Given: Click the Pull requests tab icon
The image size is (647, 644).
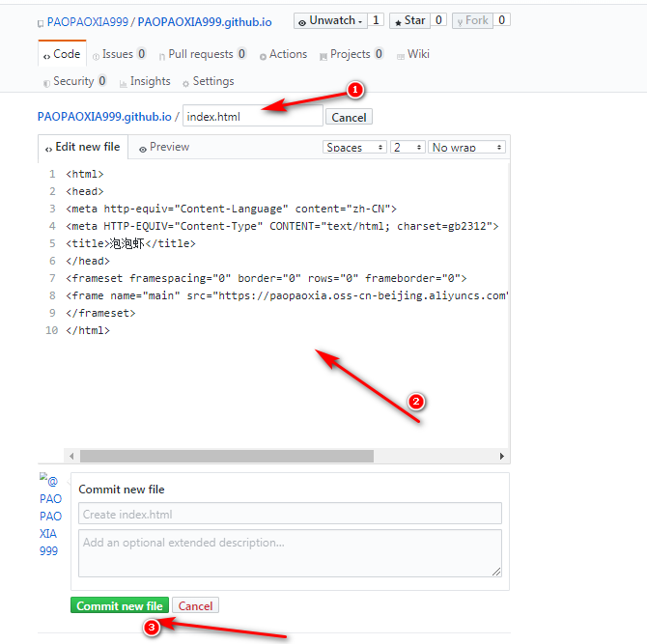Looking at the screenshot, I should [162, 57].
